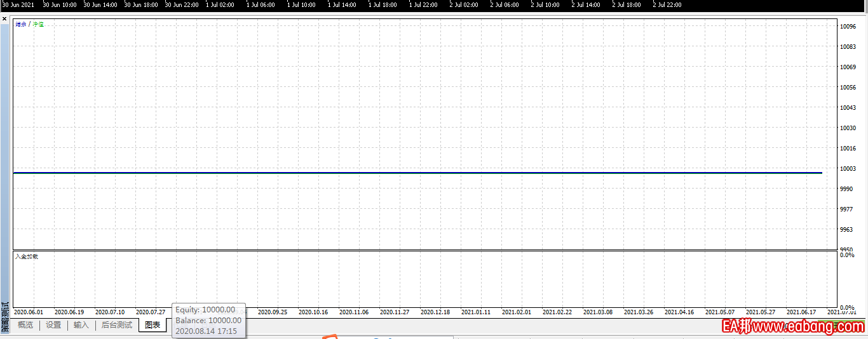This screenshot has width=868, height=339.
Task: Click the 30 Jun 18:00 time label
Action: 141,5
